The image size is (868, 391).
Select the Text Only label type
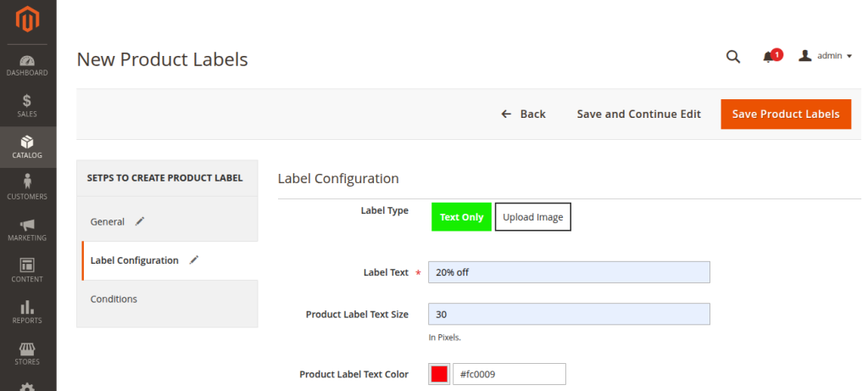(461, 217)
